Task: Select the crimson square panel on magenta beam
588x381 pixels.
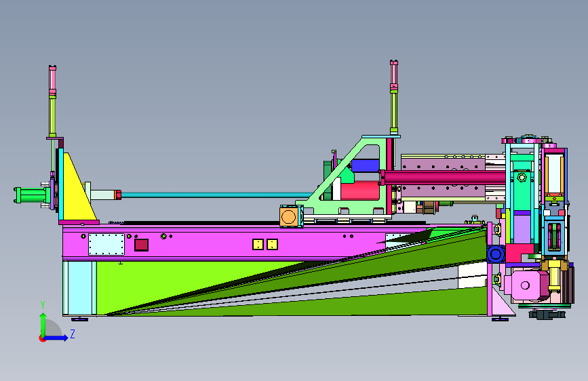Action: pos(141,245)
